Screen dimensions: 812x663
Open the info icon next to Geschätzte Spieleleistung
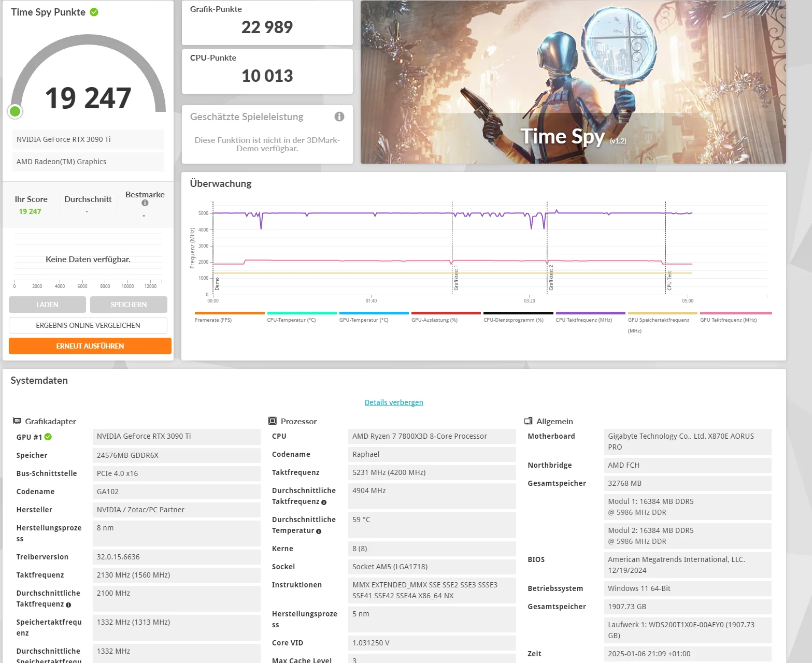point(339,117)
